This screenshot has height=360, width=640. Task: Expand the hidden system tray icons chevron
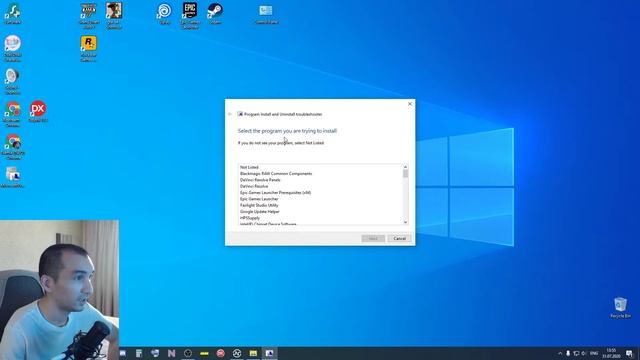tap(560, 353)
